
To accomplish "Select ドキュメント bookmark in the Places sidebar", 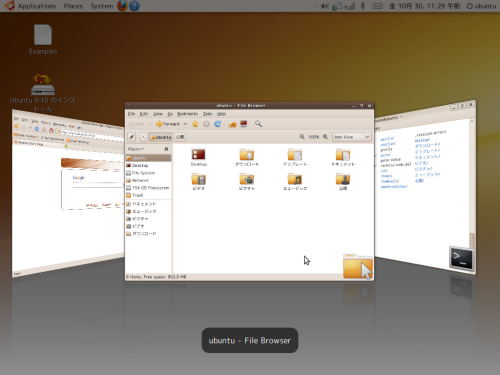I will pos(149,204).
